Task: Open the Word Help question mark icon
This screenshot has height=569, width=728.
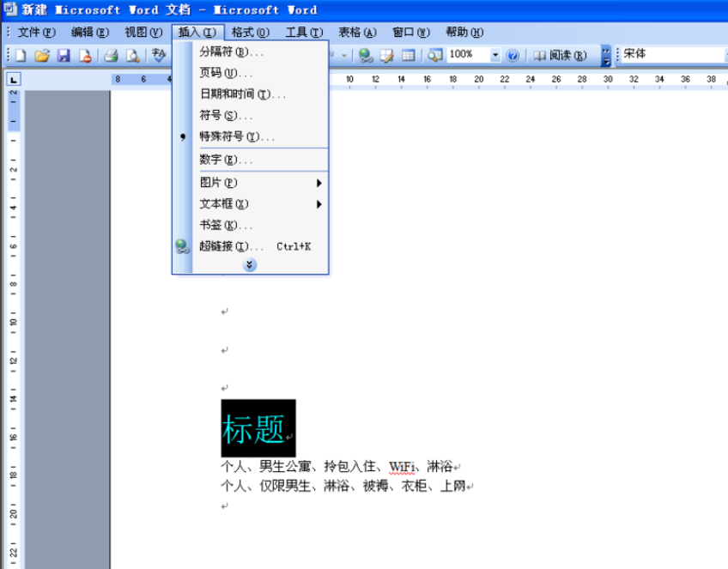Action: [x=513, y=56]
